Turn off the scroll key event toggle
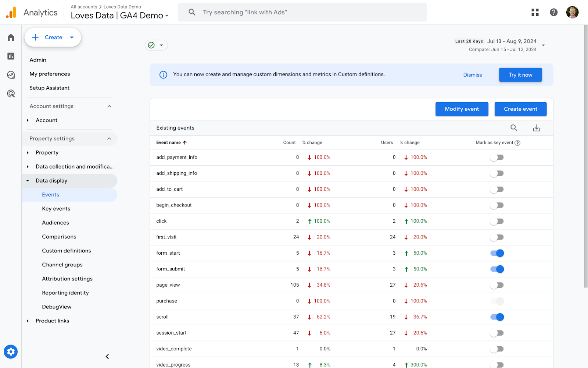The image size is (588, 368). pyautogui.click(x=497, y=317)
